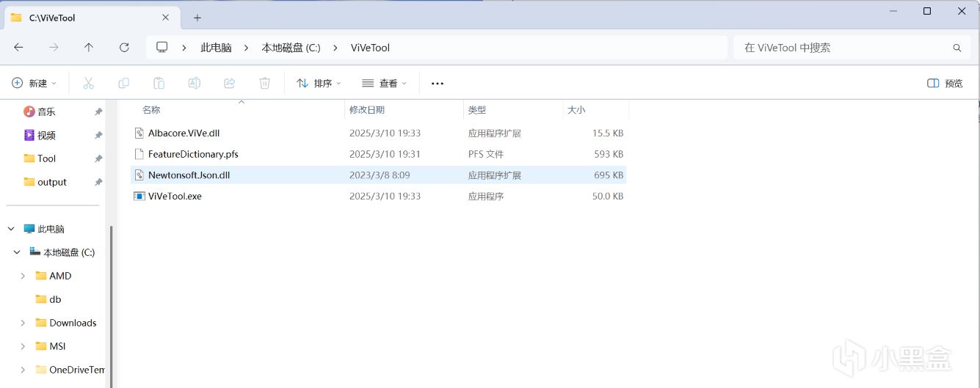Open a new tab with plus button
Viewport: 980px width, 388px height.
(x=197, y=18)
